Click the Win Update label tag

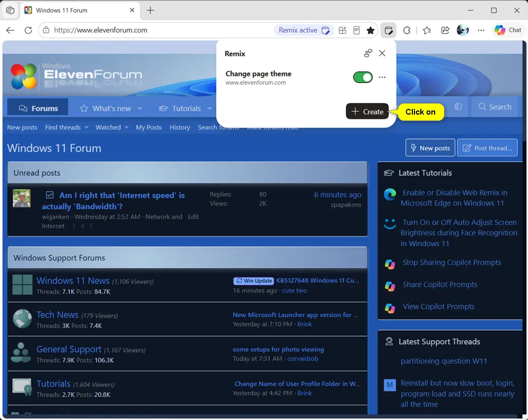[254, 281]
